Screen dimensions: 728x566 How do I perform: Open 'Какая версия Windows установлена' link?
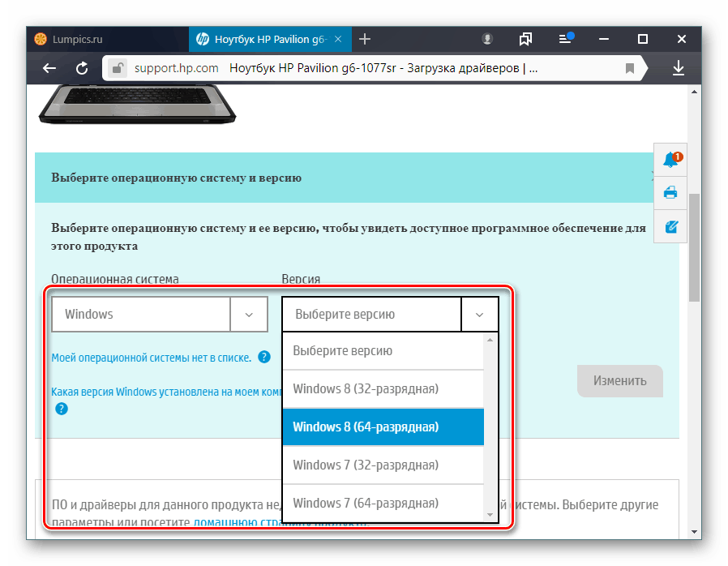[166, 392]
